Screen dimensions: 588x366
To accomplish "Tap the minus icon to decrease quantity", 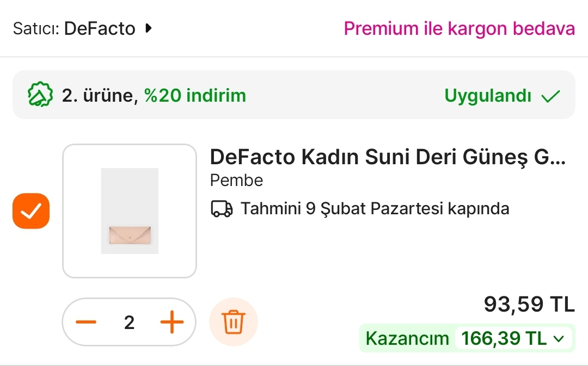I will click(x=86, y=321).
